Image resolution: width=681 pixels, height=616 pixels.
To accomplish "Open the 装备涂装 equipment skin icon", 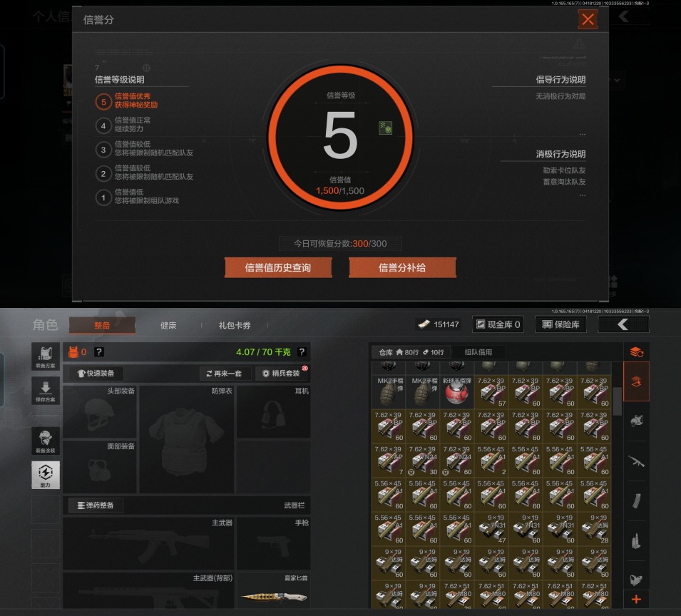I will point(46,441).
